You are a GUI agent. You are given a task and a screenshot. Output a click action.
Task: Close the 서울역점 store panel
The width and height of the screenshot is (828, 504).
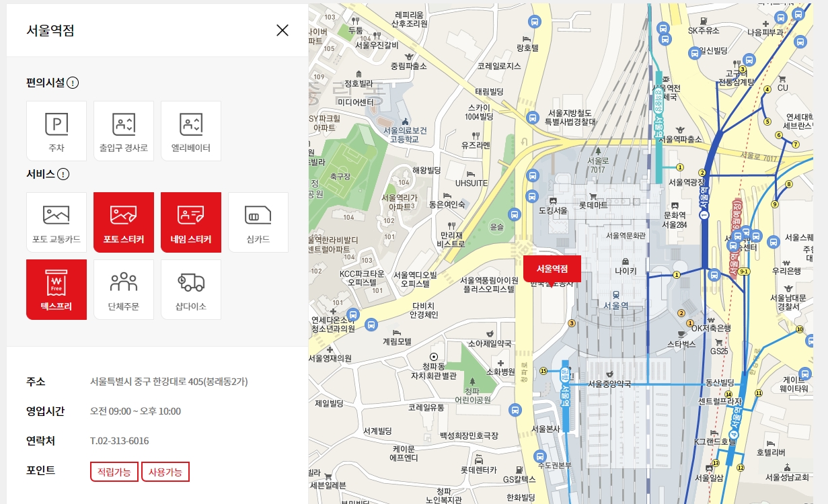(283, 30)
